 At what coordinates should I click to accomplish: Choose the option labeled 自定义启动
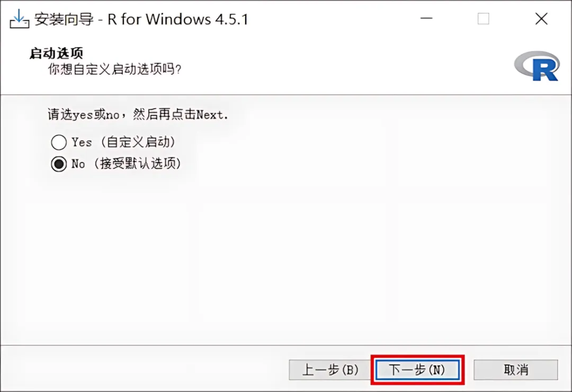pyautogui.click(x=139, y=142)
